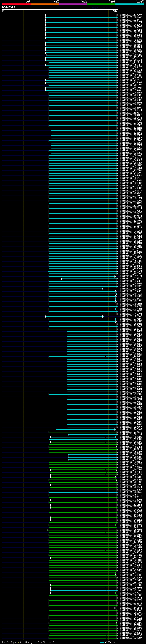Viewport: 146px width, 644px height.
Task: Select the UniRef100_Q42962 label
Action: [131, 93]
